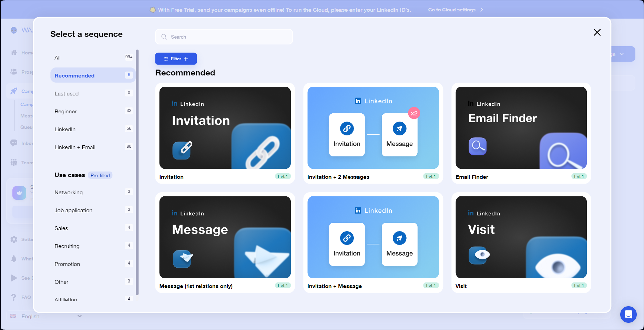Click the arrow next to Go to Cloud settings
The height and width of the screenshot is (330, 644).
[482, 10]
